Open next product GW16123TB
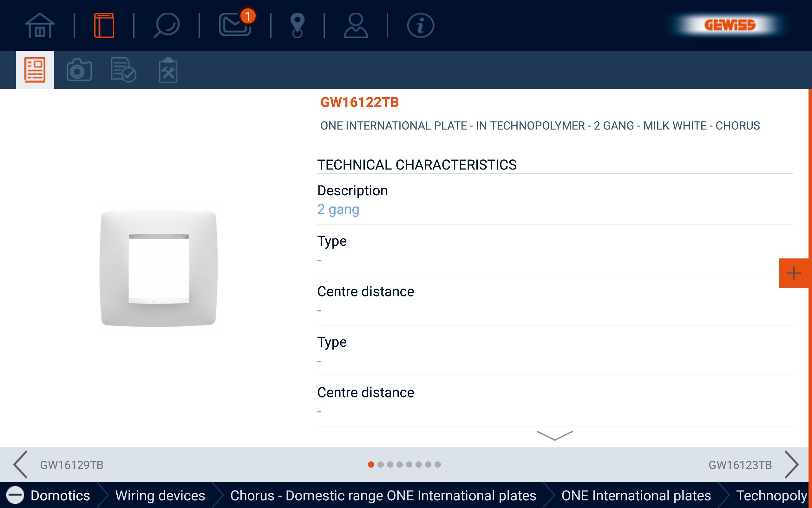The width and height of the screenshot is (812, 508). (x=740, y=465)
